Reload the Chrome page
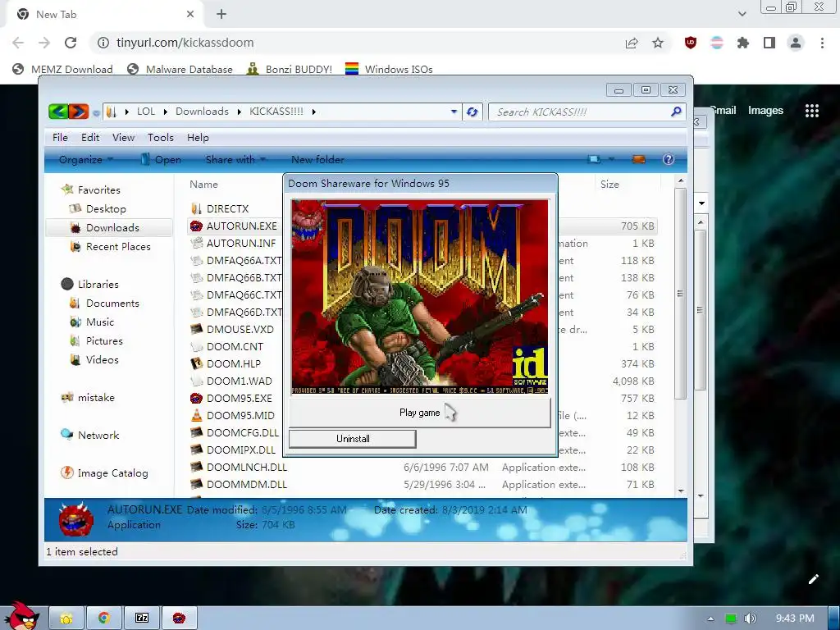The height and width of the screenshot is (630, 840). point(71,43)
